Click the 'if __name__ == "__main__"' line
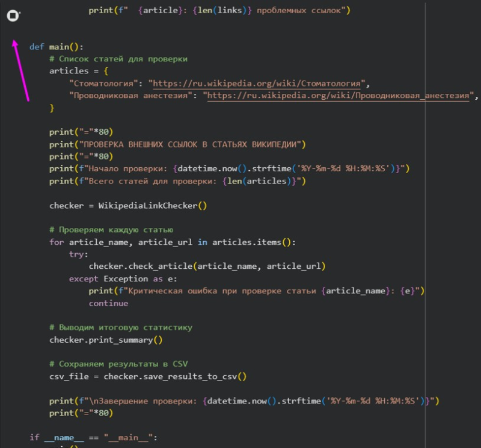 93,437
